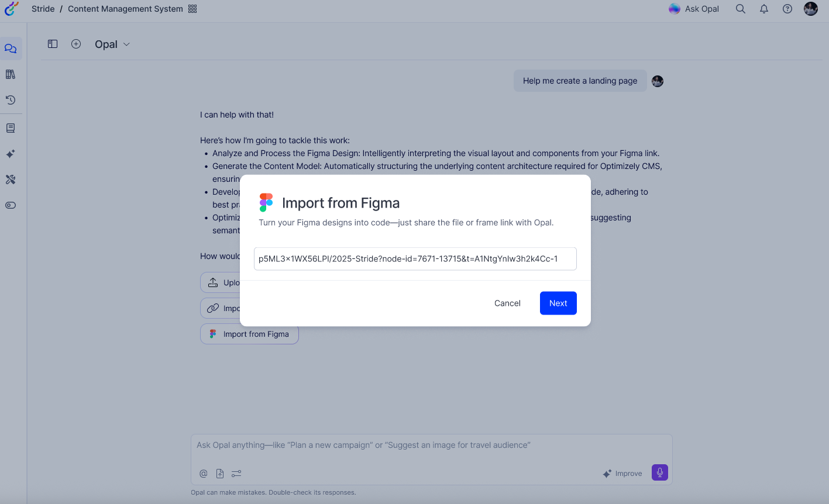The width and height of the screenshot is (829, 504).
Task: Open search with the magnifier icon
Action: point(741,9)
